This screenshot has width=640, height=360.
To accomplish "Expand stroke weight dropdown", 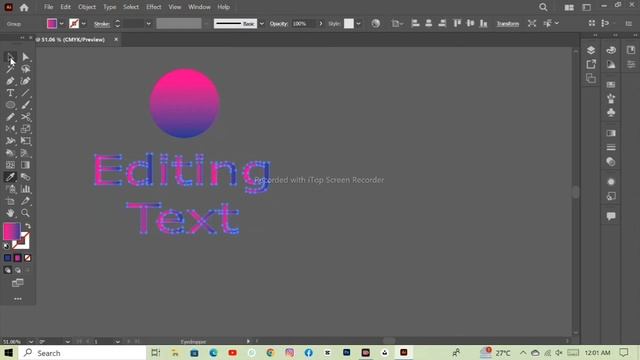I will (x=148, y=24).
